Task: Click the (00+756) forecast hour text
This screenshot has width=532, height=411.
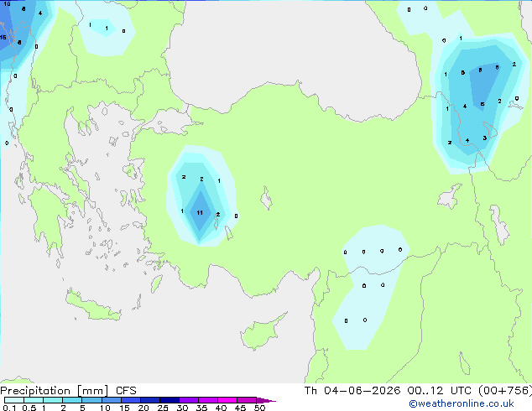Action: (x=505, y=391)
